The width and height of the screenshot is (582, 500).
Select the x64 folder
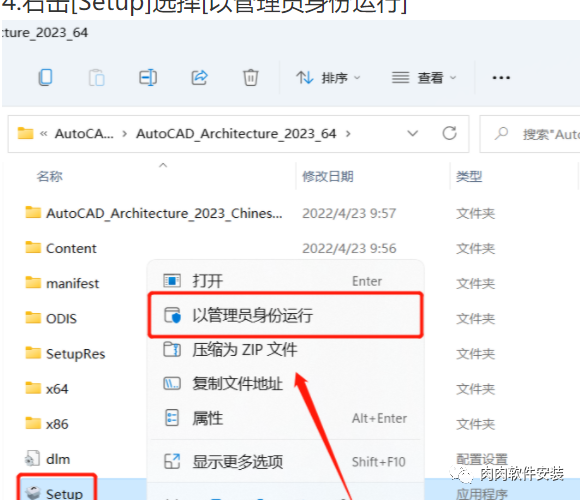(x=57, y=389)
